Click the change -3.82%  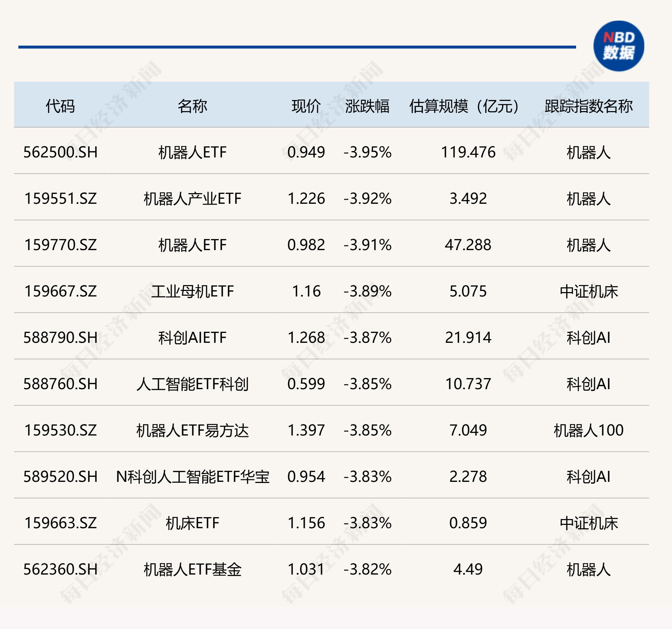pyautogui.click(x=368, y=569)
